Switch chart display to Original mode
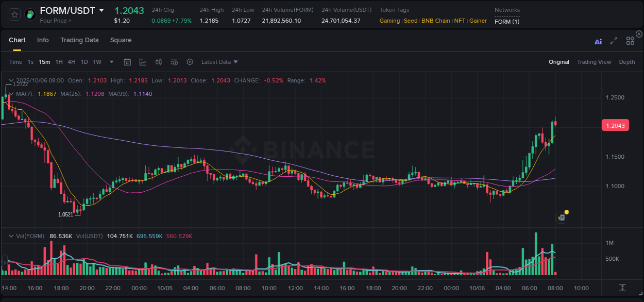Screen dimensions: 644x302 point(558,62)
